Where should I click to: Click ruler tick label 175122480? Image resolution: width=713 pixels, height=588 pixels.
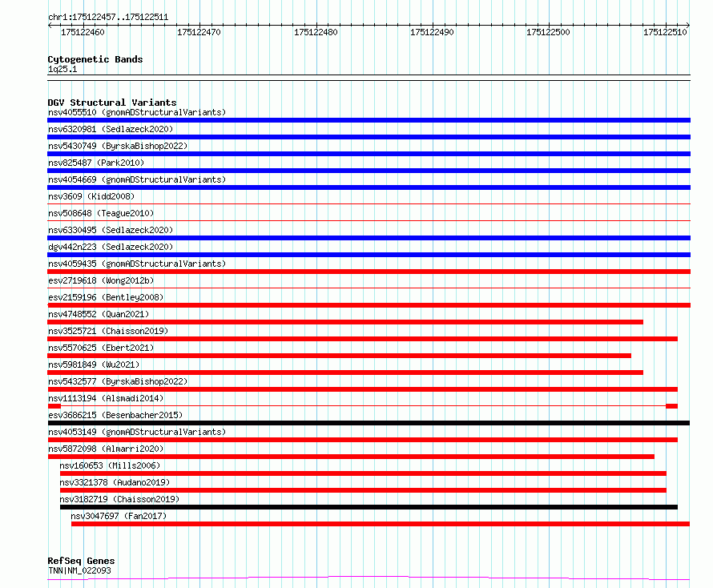(316, 32)
